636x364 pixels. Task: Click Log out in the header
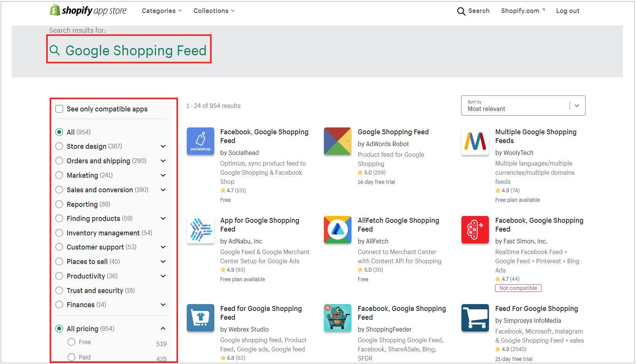568,11
